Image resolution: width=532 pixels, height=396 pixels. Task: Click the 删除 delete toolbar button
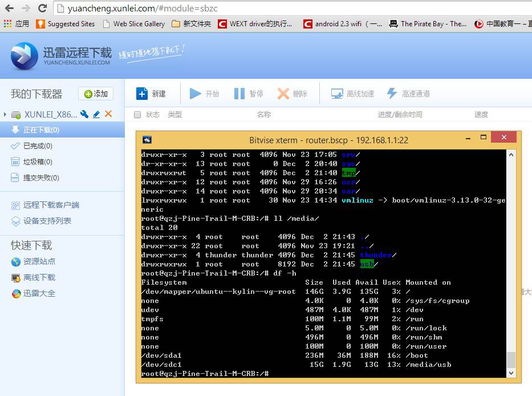pos(292,94)
